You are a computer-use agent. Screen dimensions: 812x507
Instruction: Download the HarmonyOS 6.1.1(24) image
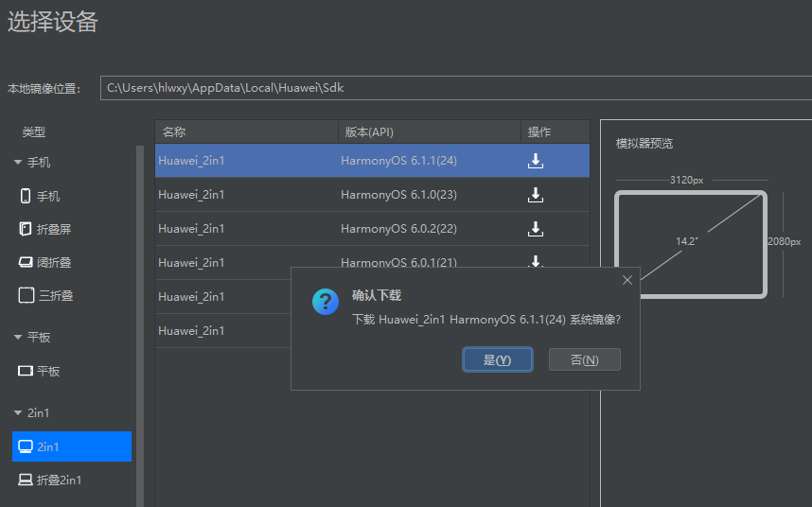click(536, 161)
